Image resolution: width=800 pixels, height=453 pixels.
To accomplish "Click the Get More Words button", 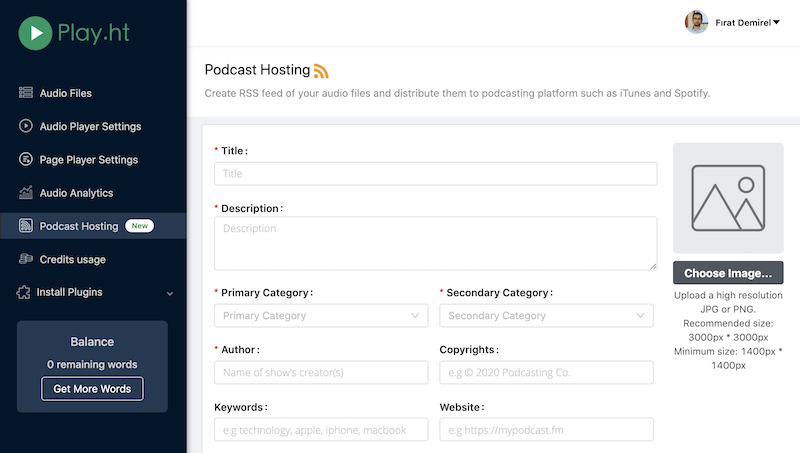I will [x=92, y=388].
